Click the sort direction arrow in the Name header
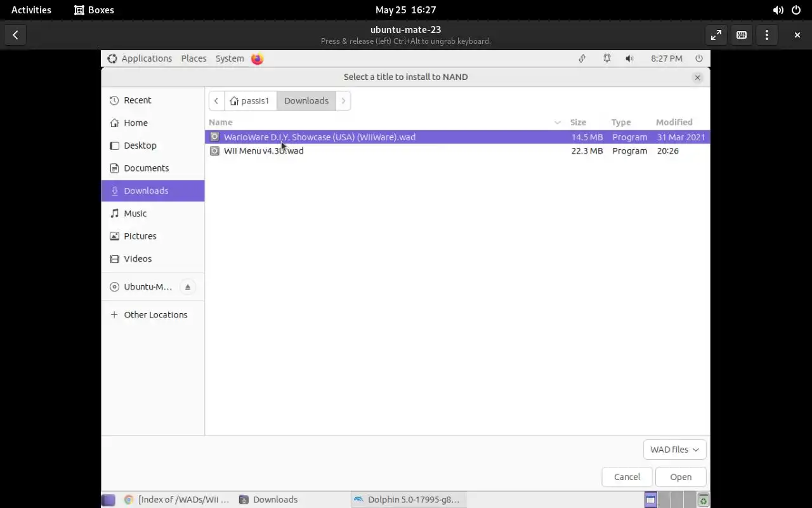The image size is (812, 508). (558, 123)
